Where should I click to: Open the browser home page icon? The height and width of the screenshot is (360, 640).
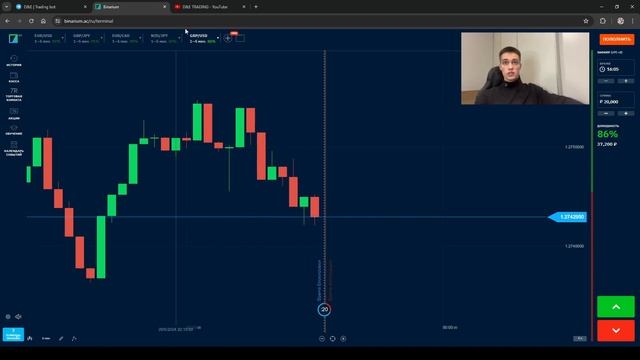point(43,21)
